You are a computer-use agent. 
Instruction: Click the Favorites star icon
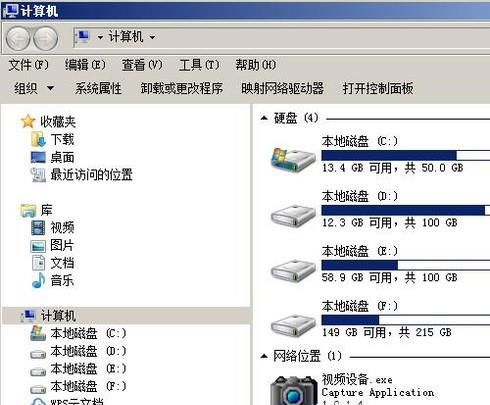28,122
